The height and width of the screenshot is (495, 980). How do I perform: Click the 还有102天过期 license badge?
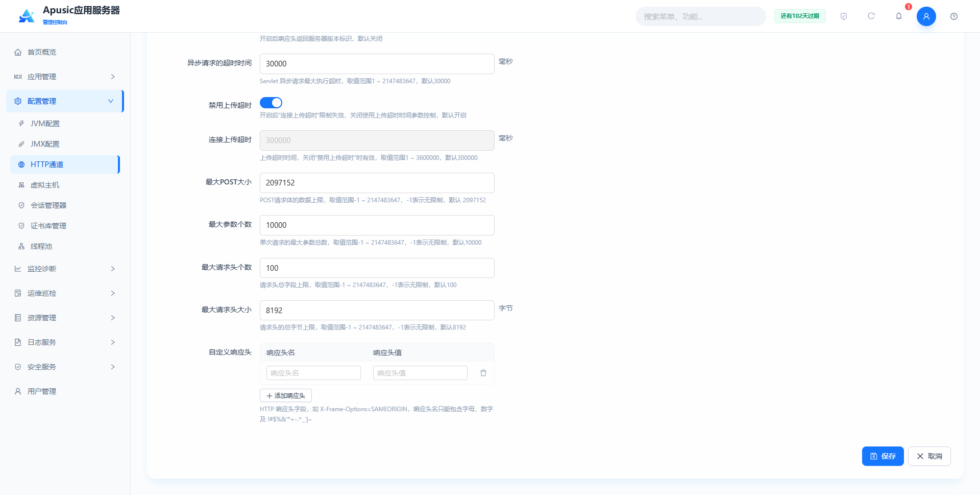pyautogui.click(x=800, y=16)
